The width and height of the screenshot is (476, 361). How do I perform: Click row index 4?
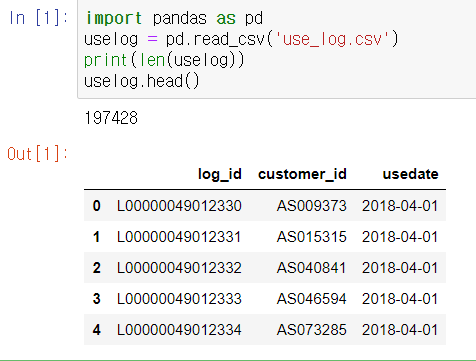[x=96, y=330]
